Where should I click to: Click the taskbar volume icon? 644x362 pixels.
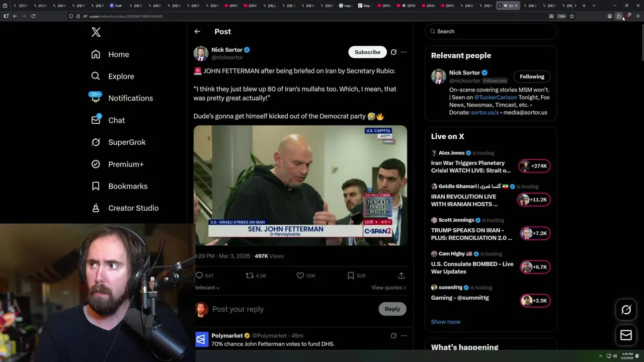tap(614, 356)
